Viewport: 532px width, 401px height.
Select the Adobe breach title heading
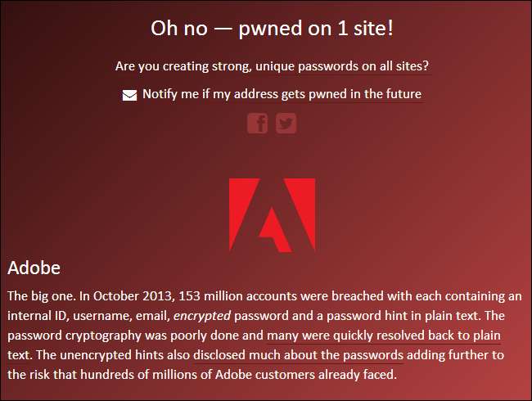click(34, 268)
